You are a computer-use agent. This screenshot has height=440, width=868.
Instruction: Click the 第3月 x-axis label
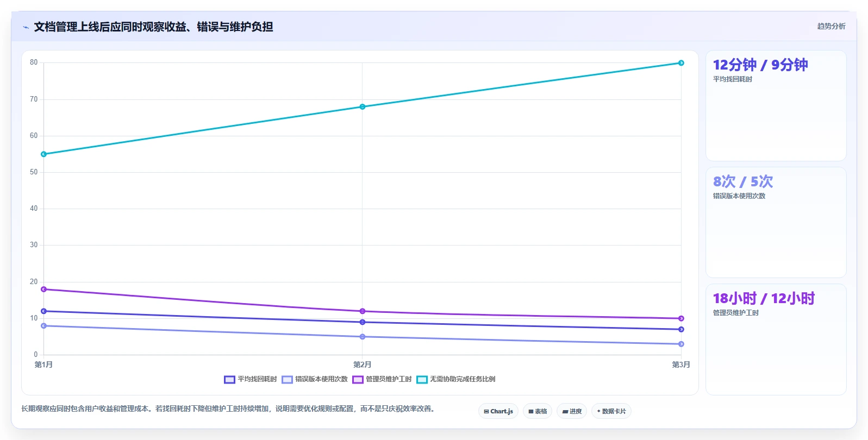point(681,364)
